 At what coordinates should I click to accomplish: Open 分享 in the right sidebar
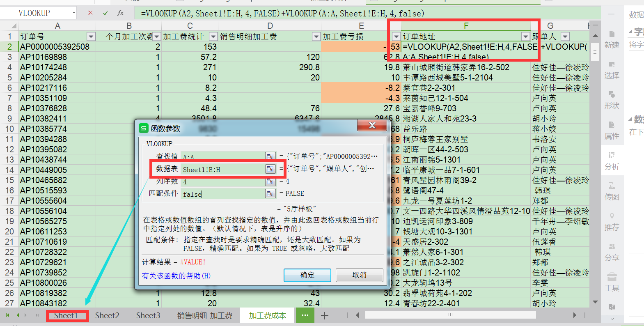(612, 252)
